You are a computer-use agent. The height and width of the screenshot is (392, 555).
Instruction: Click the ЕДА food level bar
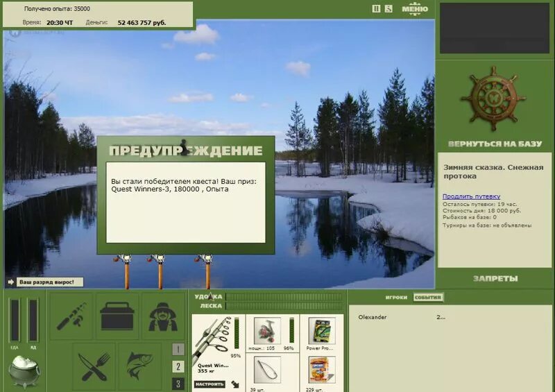15,321
